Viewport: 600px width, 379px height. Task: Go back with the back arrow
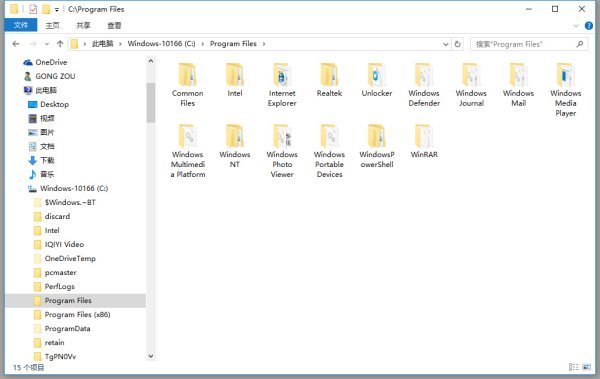[x=16, y=44]
